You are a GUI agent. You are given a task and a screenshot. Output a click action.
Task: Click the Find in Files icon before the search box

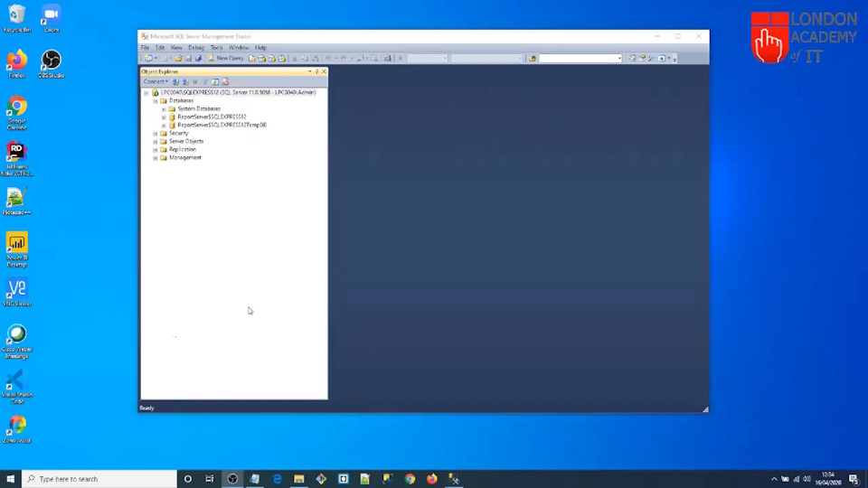click(x=533, y=58)
